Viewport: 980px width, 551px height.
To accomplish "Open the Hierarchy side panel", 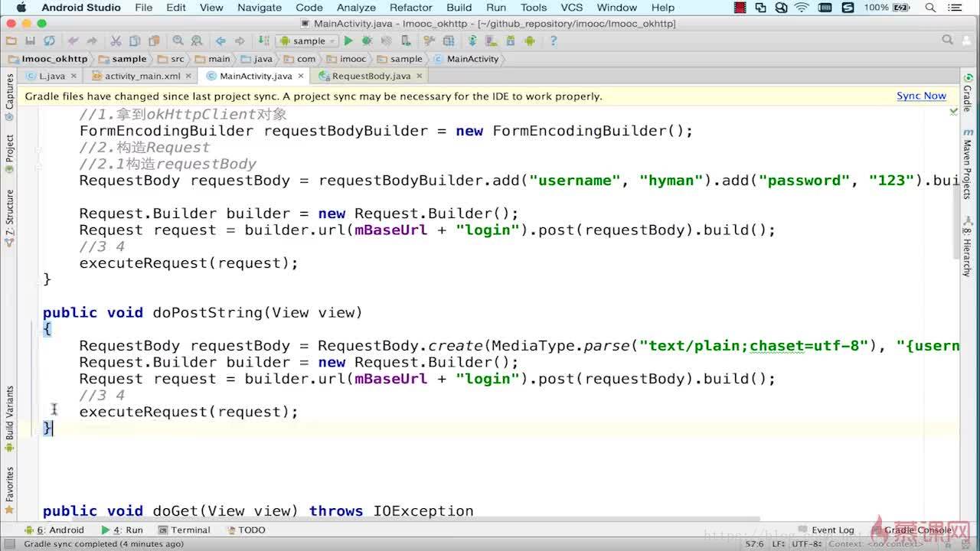I will click(968, 247).
